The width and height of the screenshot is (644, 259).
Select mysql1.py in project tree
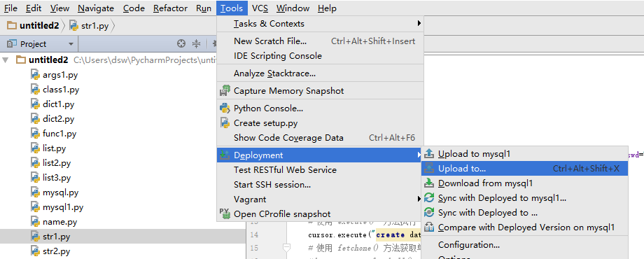(63, 207)
